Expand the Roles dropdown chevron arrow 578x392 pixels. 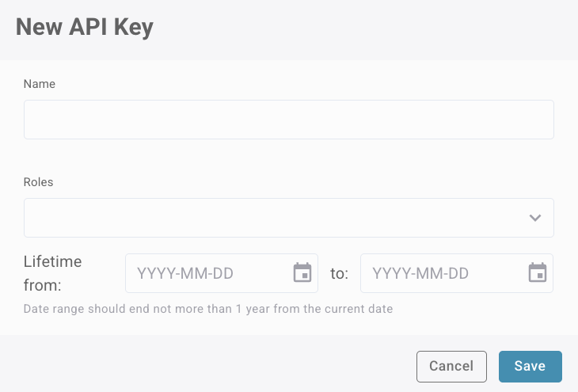(535, 218)
